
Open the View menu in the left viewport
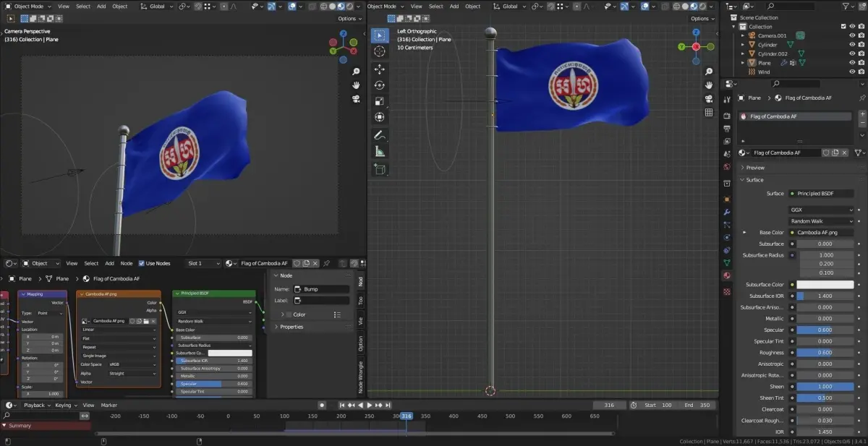coord(64,7)
